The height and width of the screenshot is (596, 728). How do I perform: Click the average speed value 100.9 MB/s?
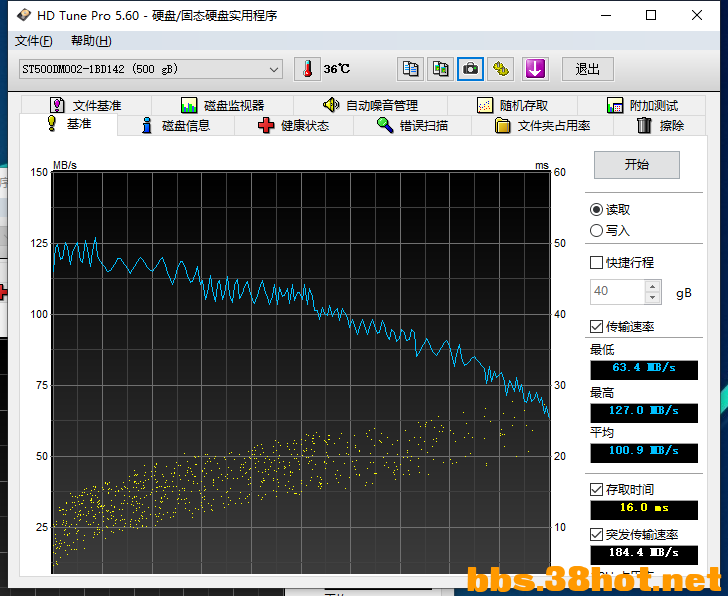click(x=644, y=453)
